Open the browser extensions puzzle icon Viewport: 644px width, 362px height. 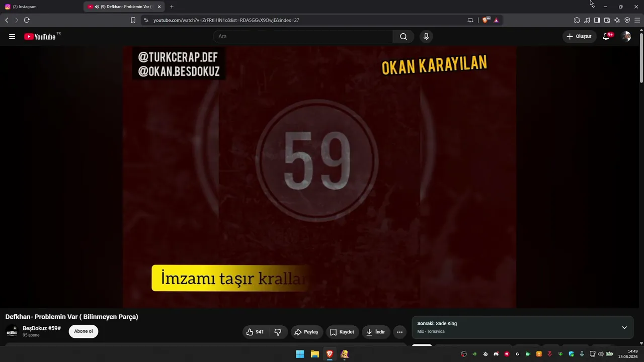577,20
